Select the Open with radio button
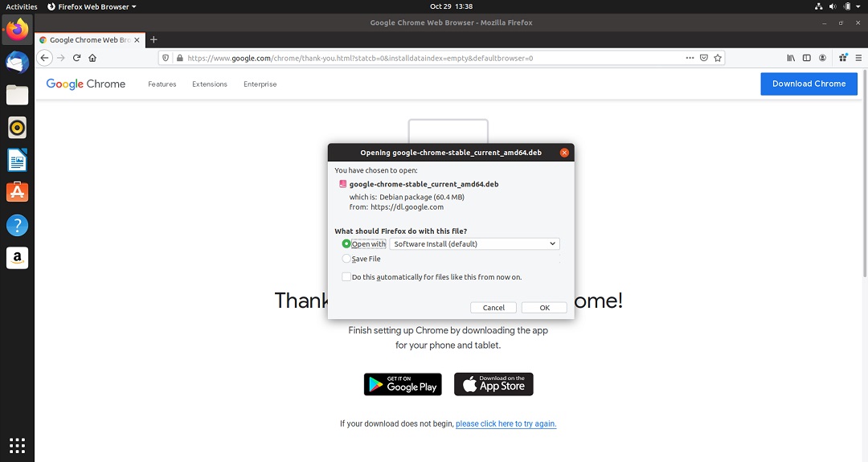The height and width of the screenshot is (462, 868). 346,243
